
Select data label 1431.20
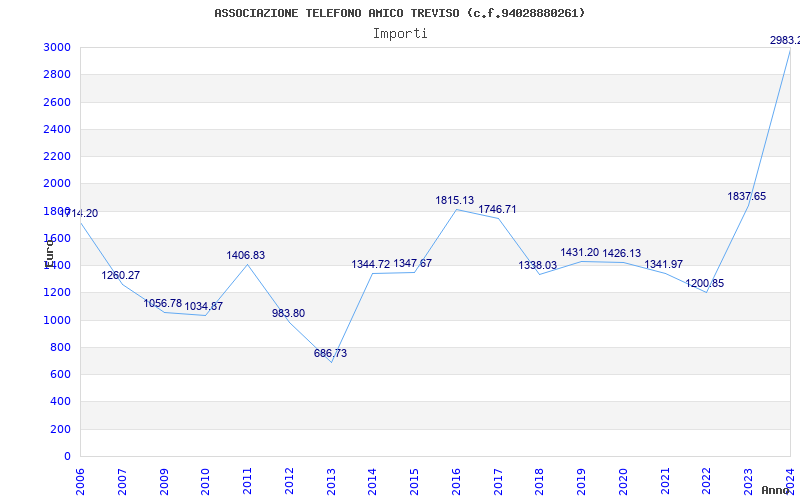580,253
